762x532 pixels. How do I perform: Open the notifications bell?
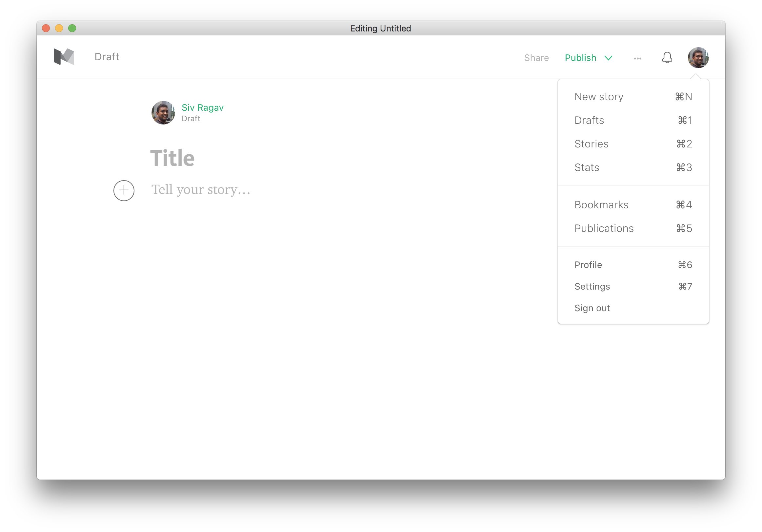(x=667, y=58)
